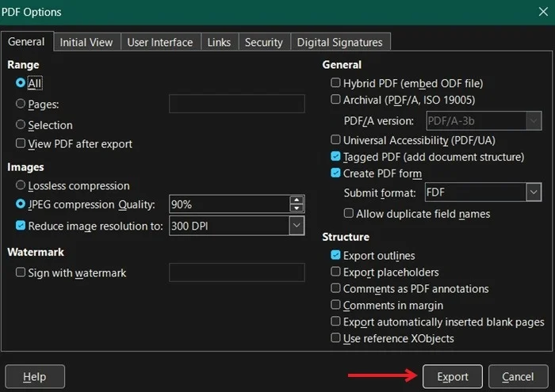This screenshot has width=555, height=392.
Task: Click the Export button
Action: (452, 376)
